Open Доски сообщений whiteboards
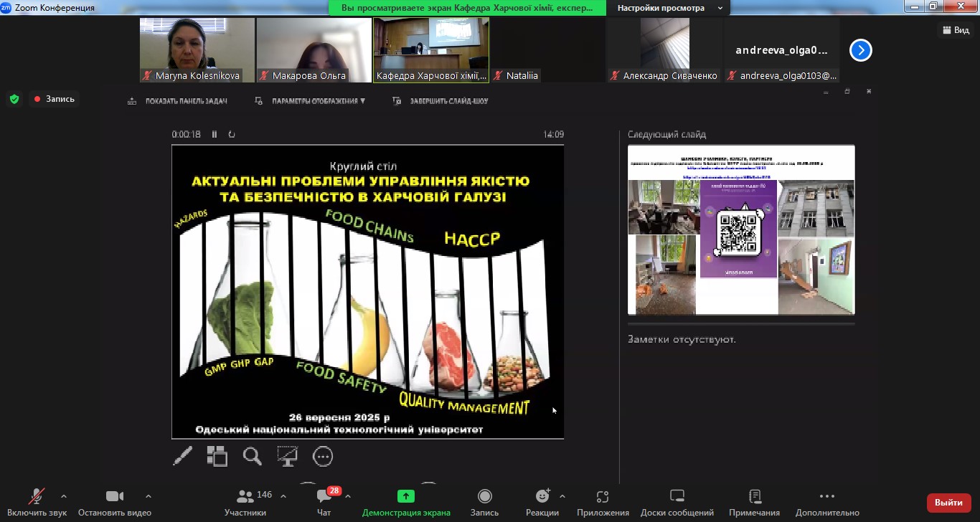 (x=677, y=497)
